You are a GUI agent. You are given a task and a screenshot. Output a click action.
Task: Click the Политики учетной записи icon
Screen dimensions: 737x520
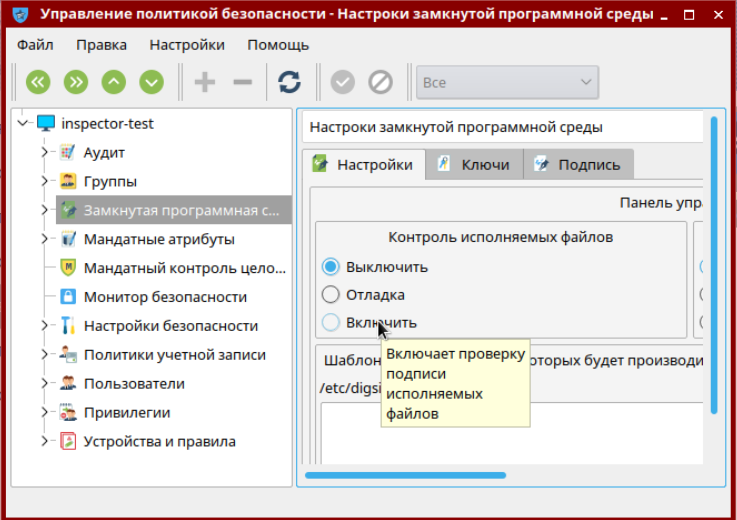coord(68,355)
